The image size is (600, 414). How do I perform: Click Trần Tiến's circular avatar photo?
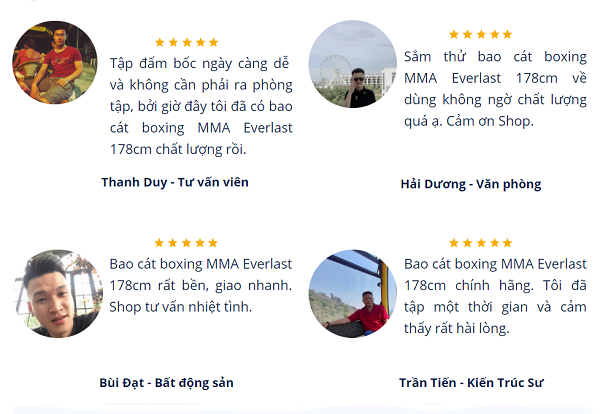coord(352,293)
